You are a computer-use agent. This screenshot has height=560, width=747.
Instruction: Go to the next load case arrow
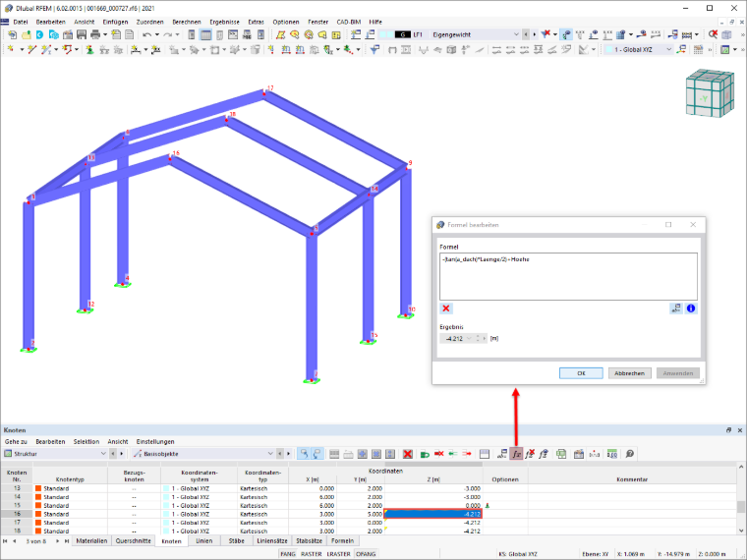(535, 34)
